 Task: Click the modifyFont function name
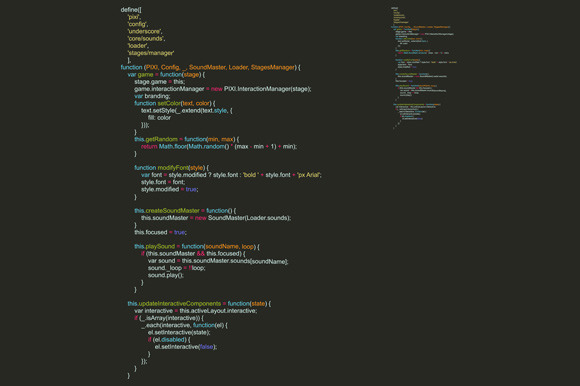173,168
